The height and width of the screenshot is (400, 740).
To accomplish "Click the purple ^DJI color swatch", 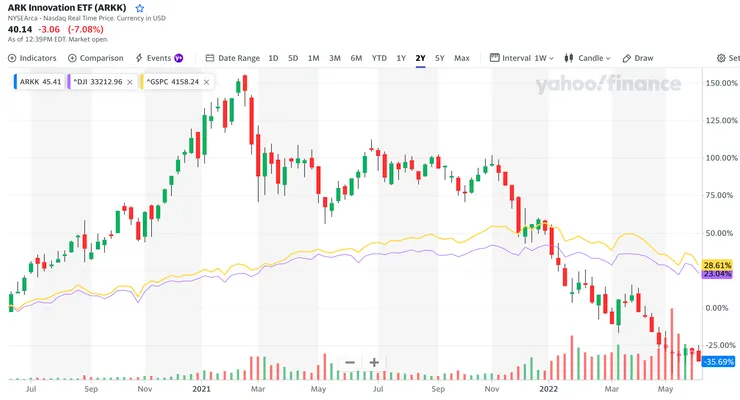I will [68, 81].
